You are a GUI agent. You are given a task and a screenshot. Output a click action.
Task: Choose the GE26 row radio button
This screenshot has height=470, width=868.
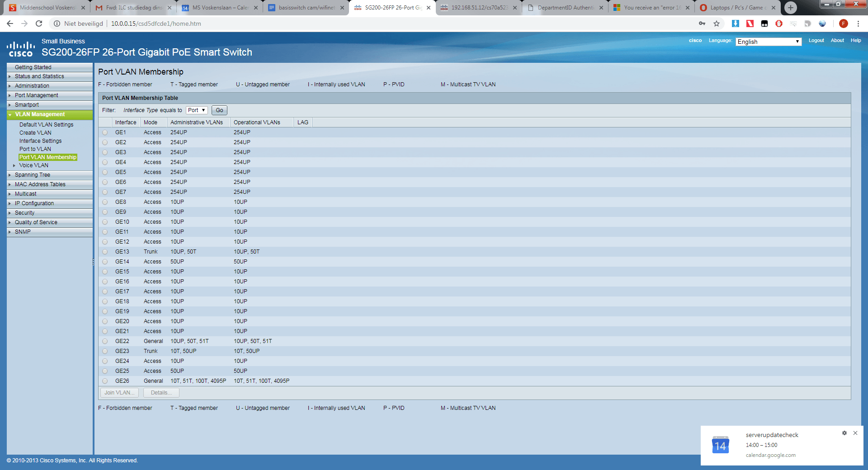[x=105, y=381]
